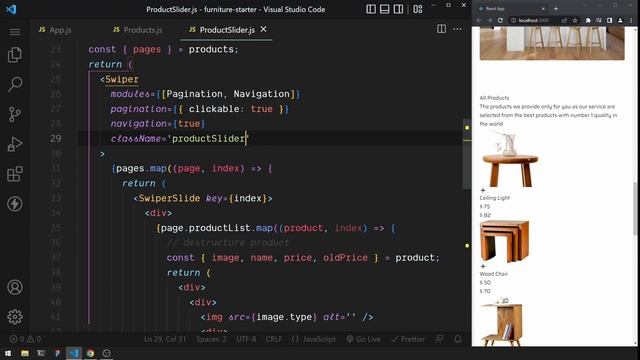Screen dimensions: 640x360
Task: Click the Swiper tag on line 25
Action: (x=122, y=79)
